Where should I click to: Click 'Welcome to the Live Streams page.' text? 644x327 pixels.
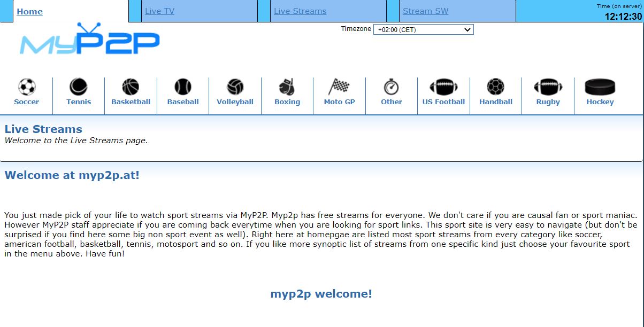[76, 141]
